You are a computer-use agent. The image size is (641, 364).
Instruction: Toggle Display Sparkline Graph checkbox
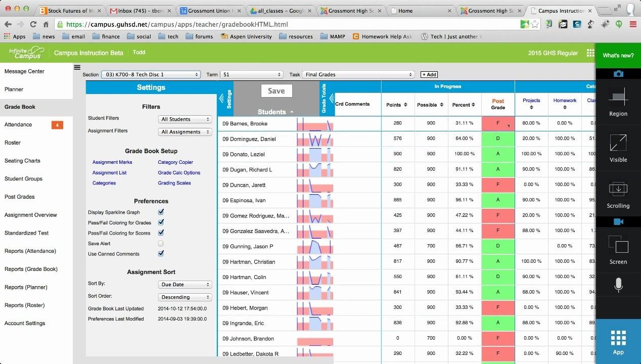[161, 212]
